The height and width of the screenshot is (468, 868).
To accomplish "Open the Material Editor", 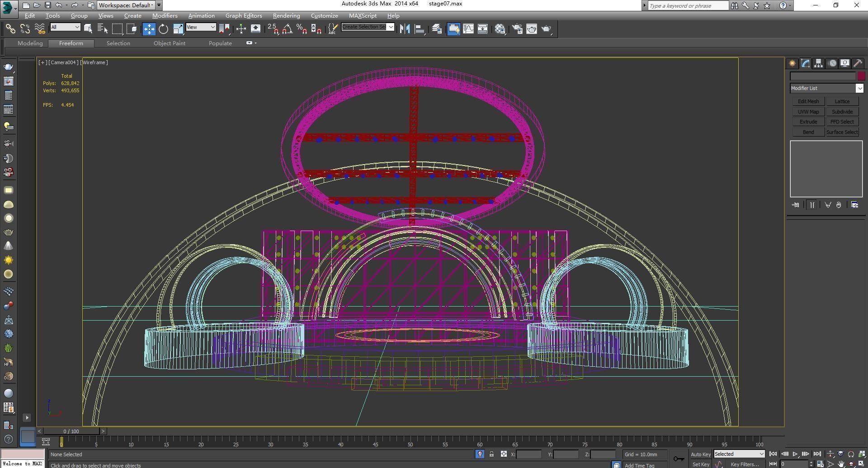I will 500,29.
